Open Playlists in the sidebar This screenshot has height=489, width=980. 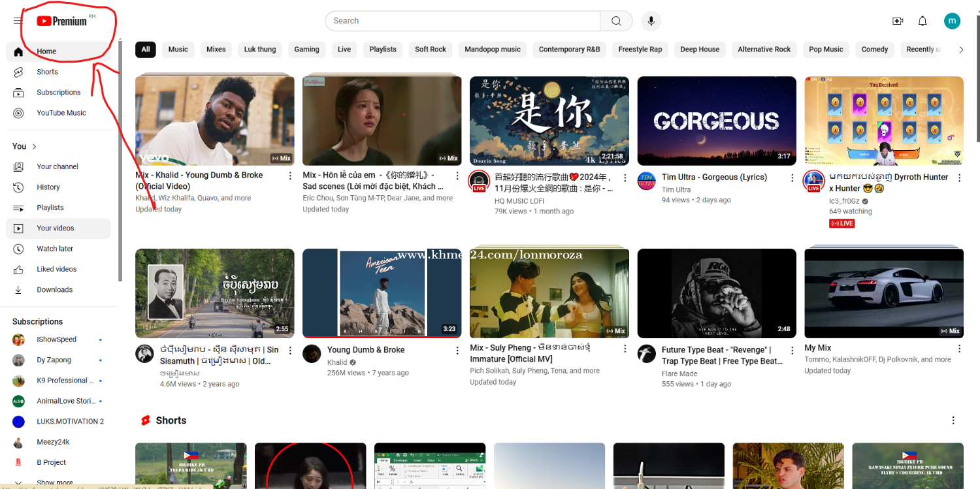[x=58, y=208]
